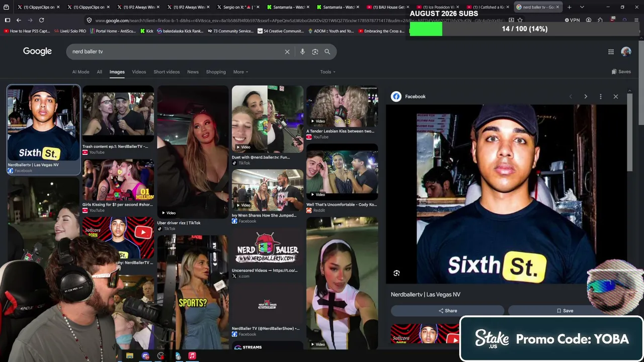
Task: Switch to the Videos tab
Action: click(139, 72)
